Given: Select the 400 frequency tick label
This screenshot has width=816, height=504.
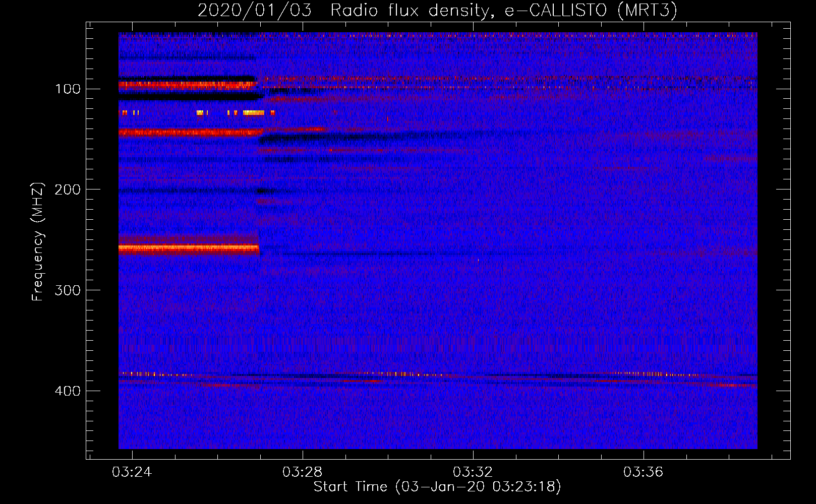Looking at the screenshot, I should coord(68,391).
